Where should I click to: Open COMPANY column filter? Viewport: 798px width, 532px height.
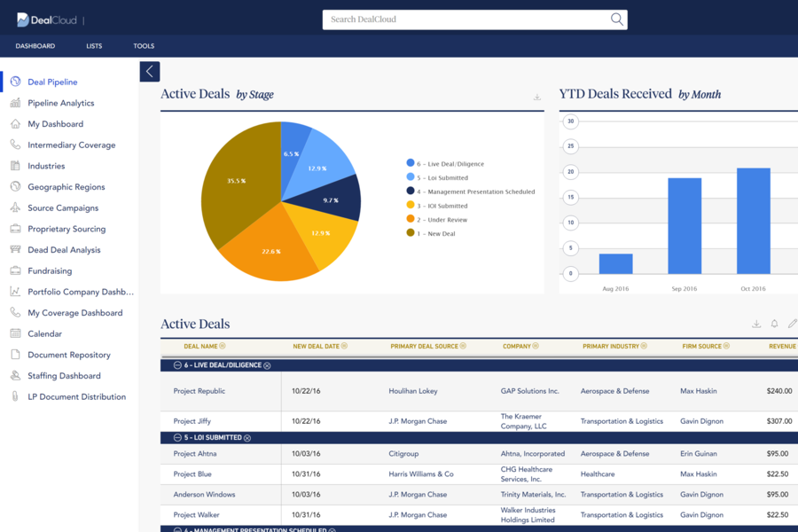coord(536,346)
